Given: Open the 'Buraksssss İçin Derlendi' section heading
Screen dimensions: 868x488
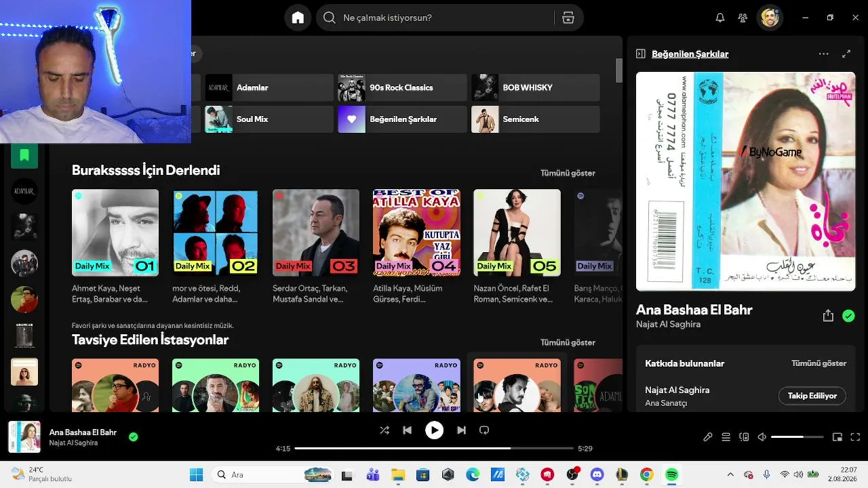Looking at the screenshot, I should [x=146, y=170].
